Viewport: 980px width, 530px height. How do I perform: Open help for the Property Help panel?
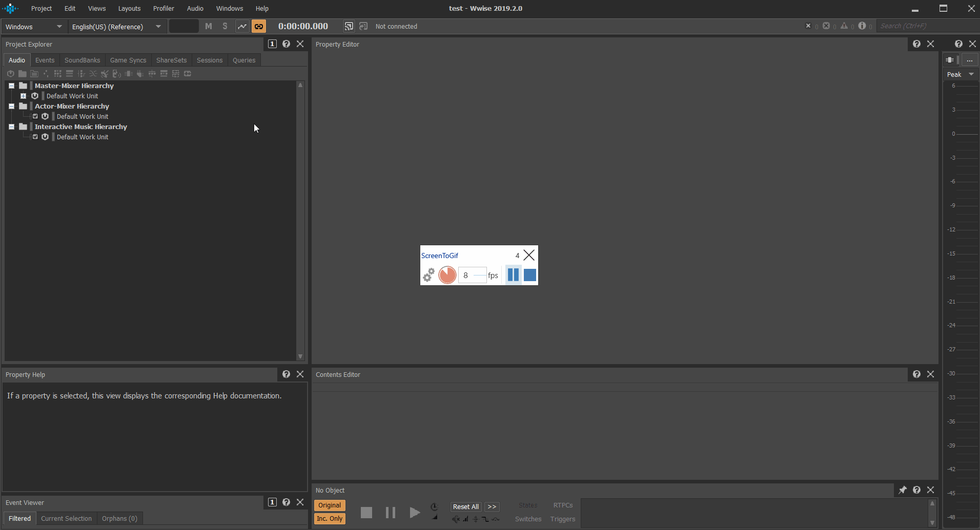click(x=286, y=374)
